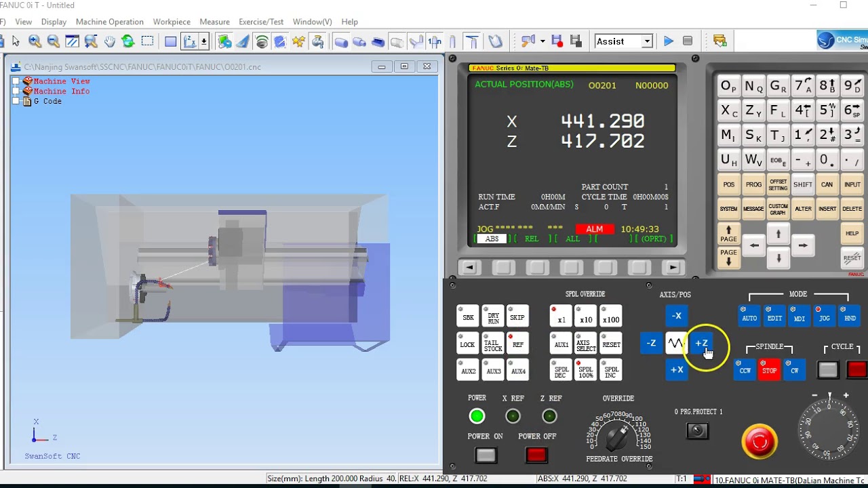This screenshot has height=488, width=868.
Task: Toggle the DRY RUN key
Action: tap(493, 316)
